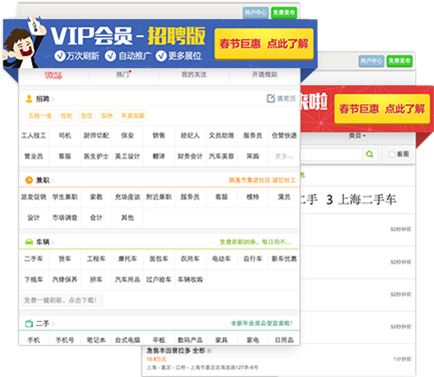Open the 汽修保养 vehicle category
The image size is (434, 377).
(x=65, y=280)
